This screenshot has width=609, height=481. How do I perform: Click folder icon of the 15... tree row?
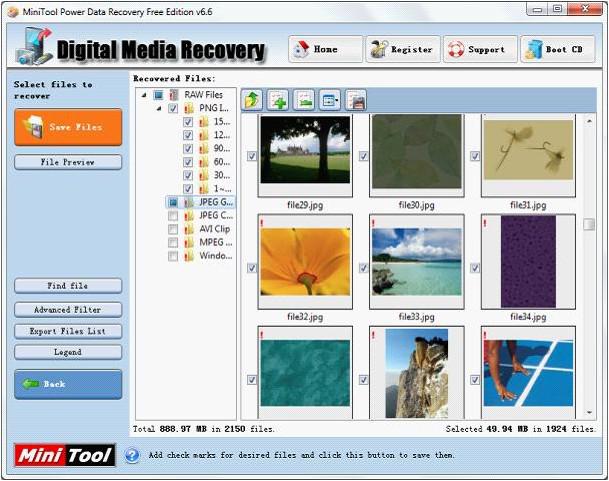204,122
